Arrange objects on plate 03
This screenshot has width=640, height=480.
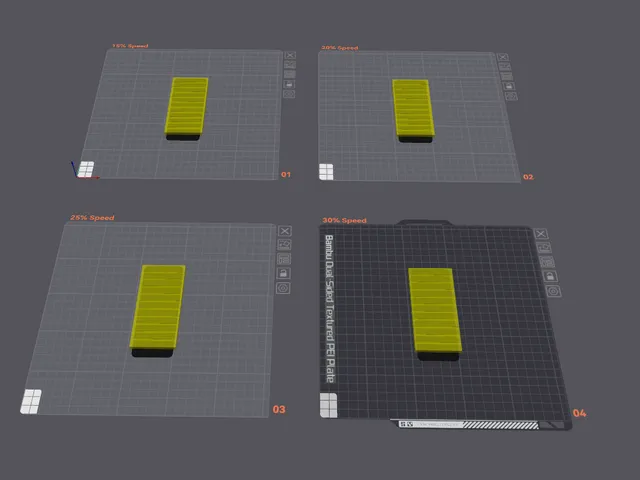pyautogui.click(x=284, y=259)
